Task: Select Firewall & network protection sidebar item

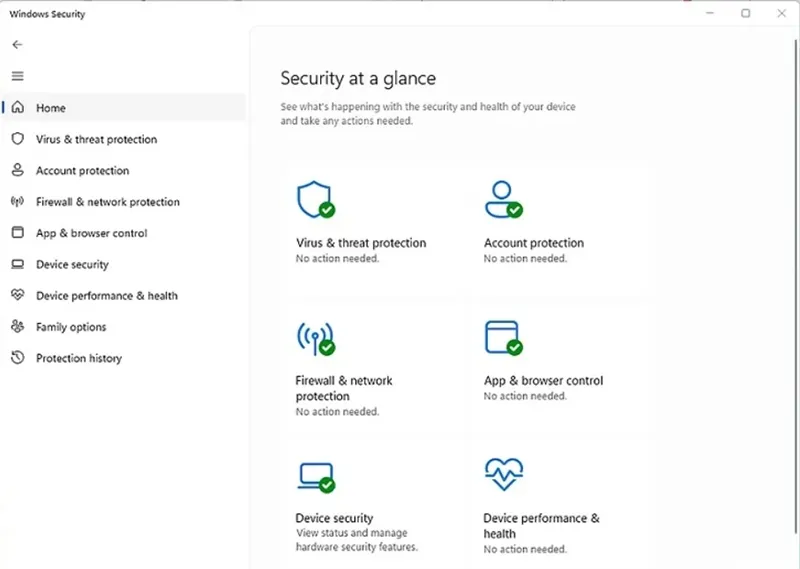Action: [108, 202]
